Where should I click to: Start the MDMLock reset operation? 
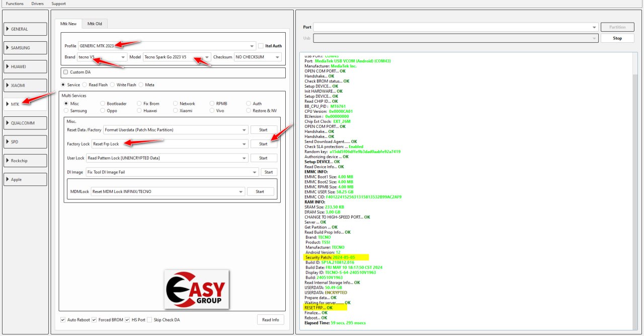pyautogui.click(x=260, y=191)
